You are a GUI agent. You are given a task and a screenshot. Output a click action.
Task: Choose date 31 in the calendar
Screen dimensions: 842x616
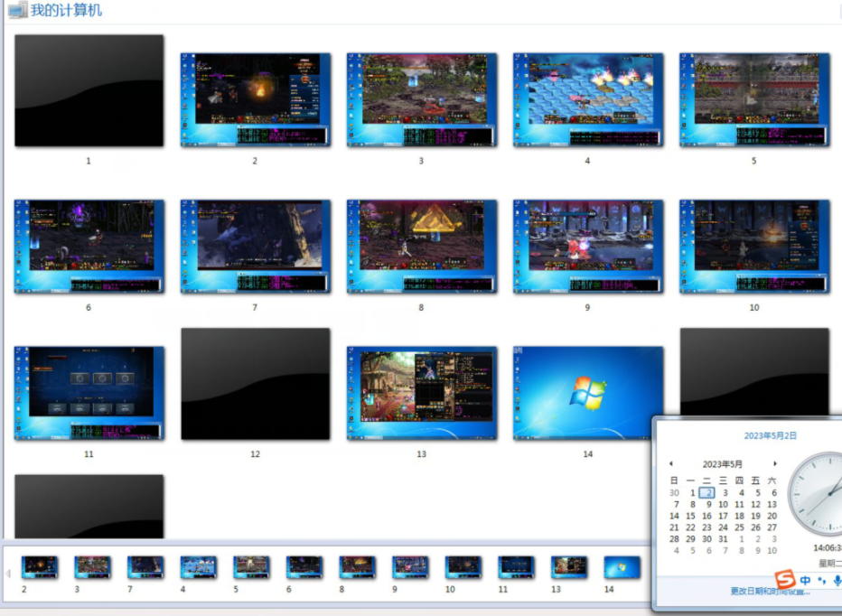(x=724, y=538)
